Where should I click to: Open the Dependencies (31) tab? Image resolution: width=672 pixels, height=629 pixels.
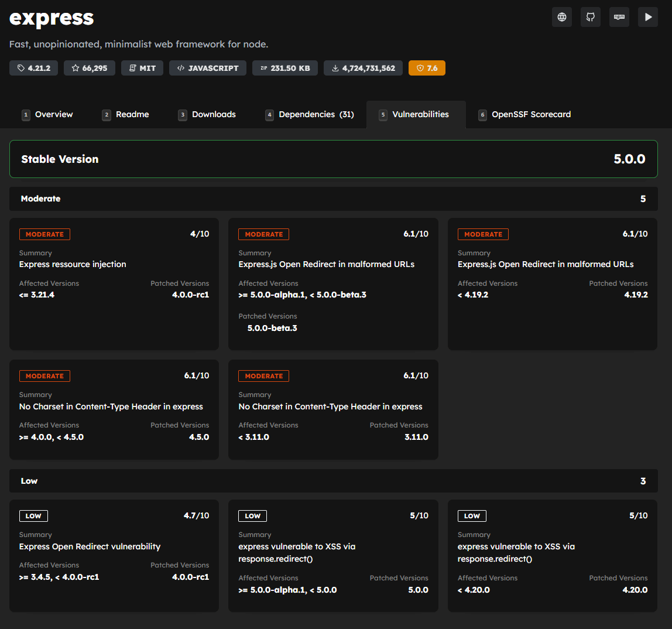pos(310,114)
